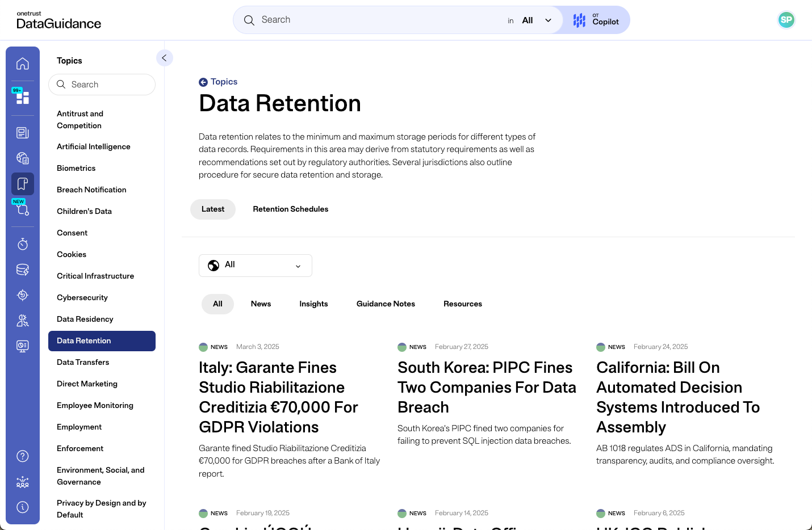812x530 pixels.
Task: Expand the search scope selector in header
Action: [536, 20]
